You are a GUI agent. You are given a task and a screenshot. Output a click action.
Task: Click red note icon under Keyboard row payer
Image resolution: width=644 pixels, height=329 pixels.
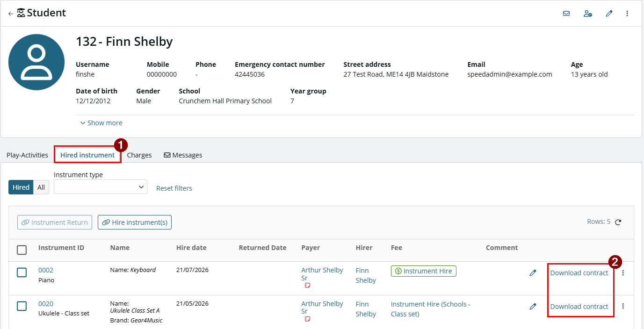click(308, 286)
